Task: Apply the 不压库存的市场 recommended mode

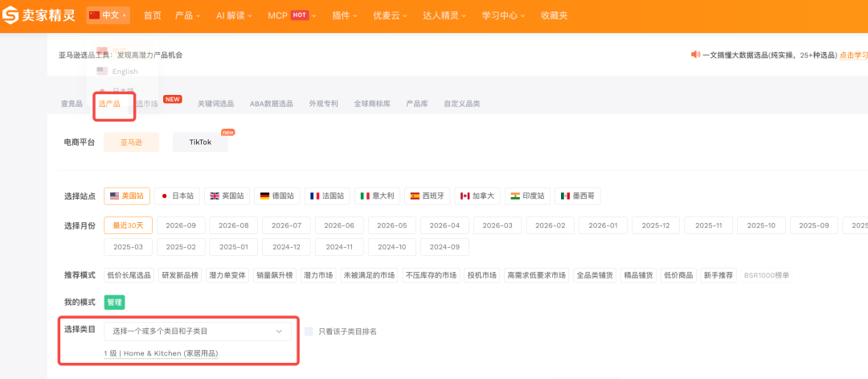Action: [432, 275]
